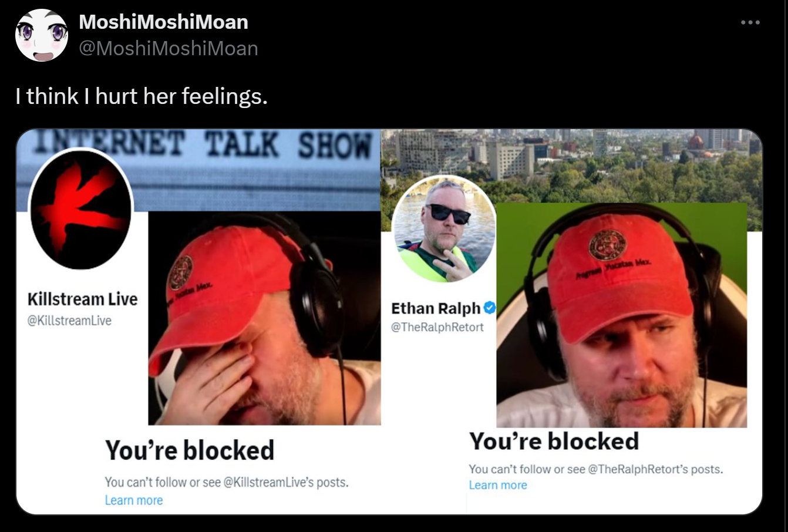
Task: Click the left Learn more link
Action: click(x=134, y=500)
